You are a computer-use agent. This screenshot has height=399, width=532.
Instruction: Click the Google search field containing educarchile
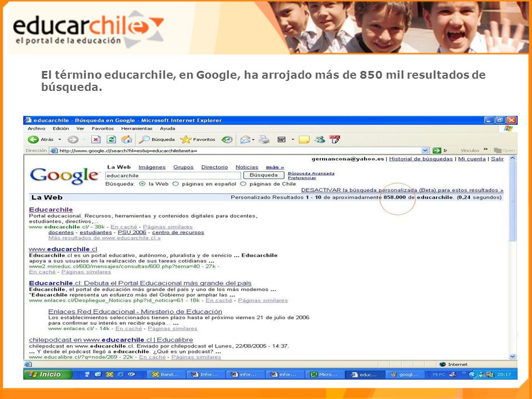(173, 176)
